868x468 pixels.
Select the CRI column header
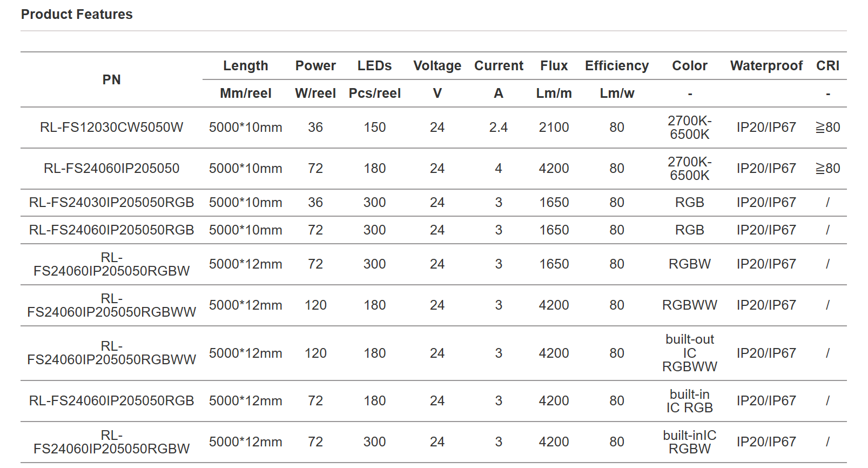pyautogui.click(x=827, y=66)
